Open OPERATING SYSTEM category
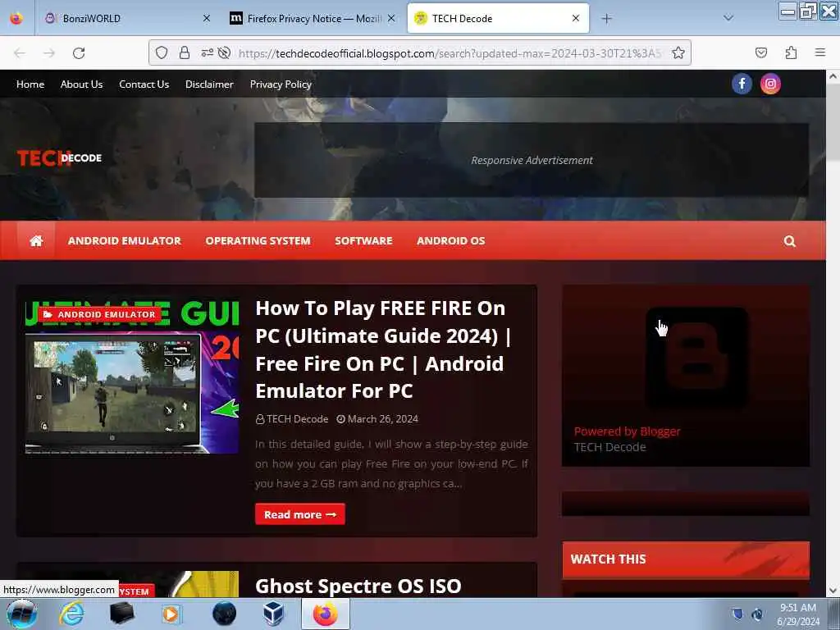 point(258,240)
